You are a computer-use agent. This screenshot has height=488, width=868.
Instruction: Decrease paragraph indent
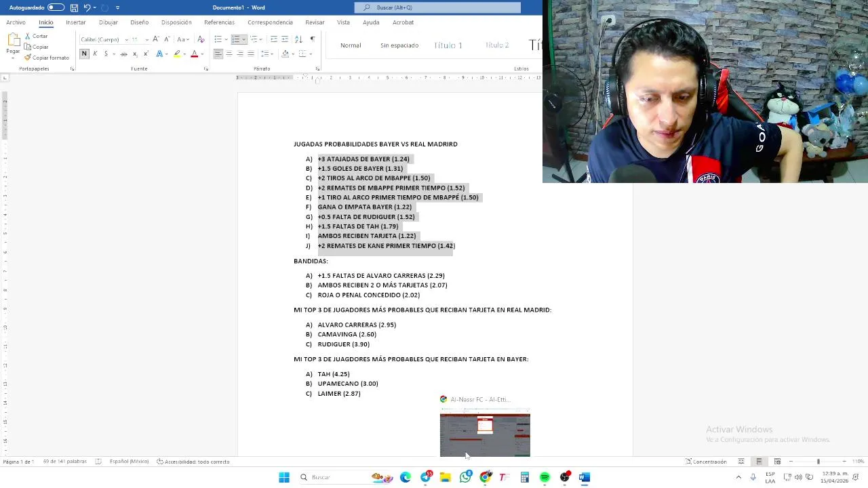(273, 39)
